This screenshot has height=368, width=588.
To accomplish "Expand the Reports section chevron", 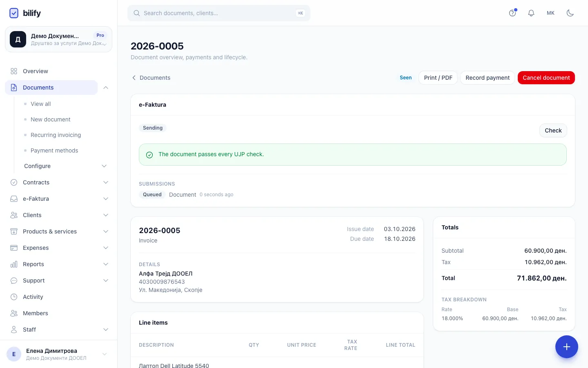I will pyautogui.click(x=106, y=264).
